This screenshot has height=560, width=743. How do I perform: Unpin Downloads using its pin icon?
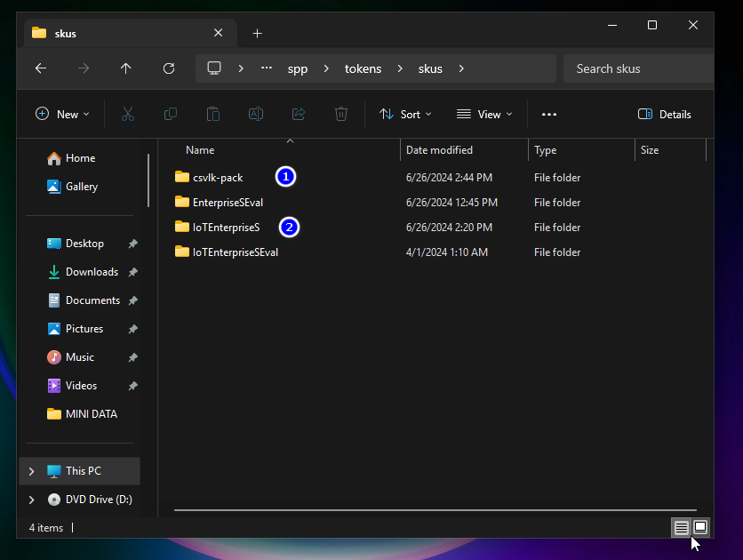[x=133, y=272]
